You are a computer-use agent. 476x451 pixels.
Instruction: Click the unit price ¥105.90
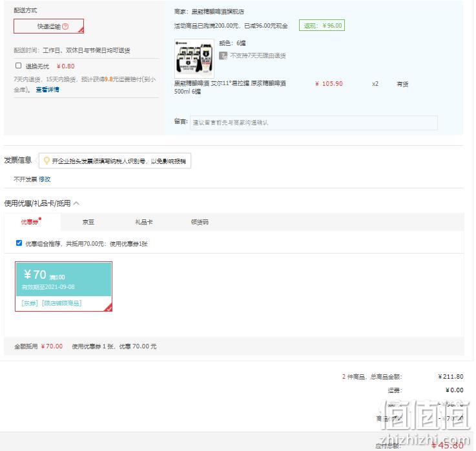click(x=329, y=83)
